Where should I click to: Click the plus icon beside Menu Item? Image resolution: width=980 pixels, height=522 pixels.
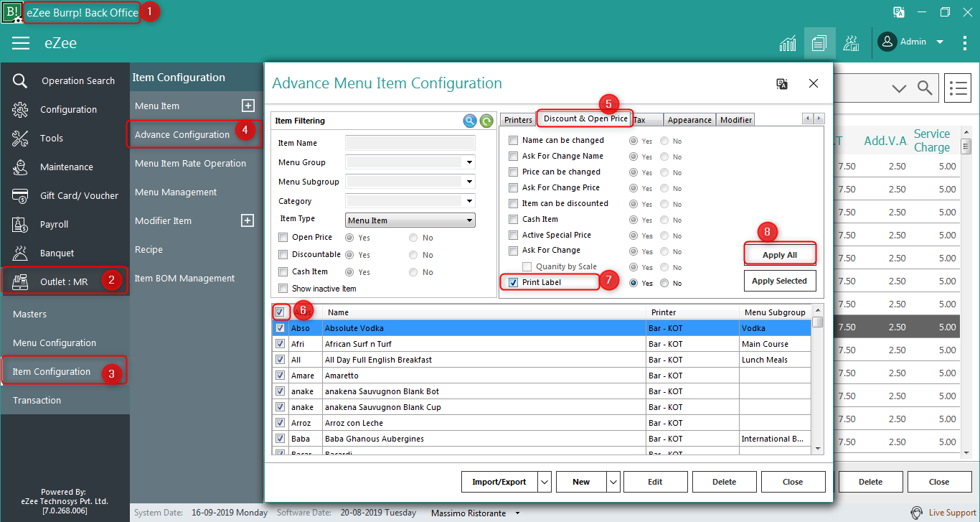pos(248,106)
